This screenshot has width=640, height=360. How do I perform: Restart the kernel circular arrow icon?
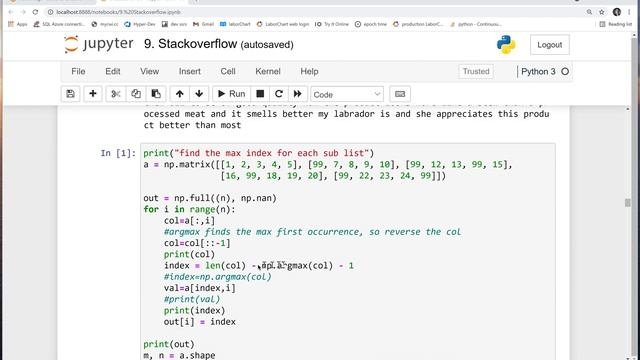(279, 94)
